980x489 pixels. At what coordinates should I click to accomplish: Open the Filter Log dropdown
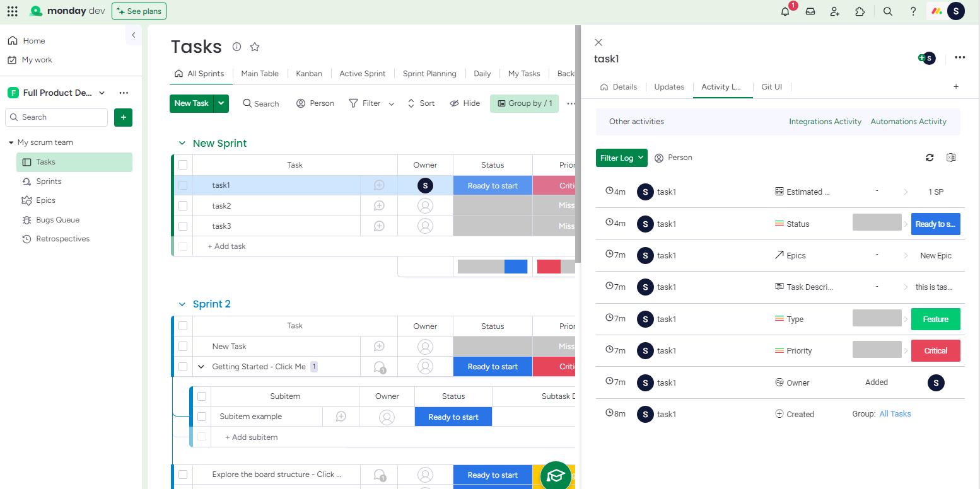[x=622, y=158]
